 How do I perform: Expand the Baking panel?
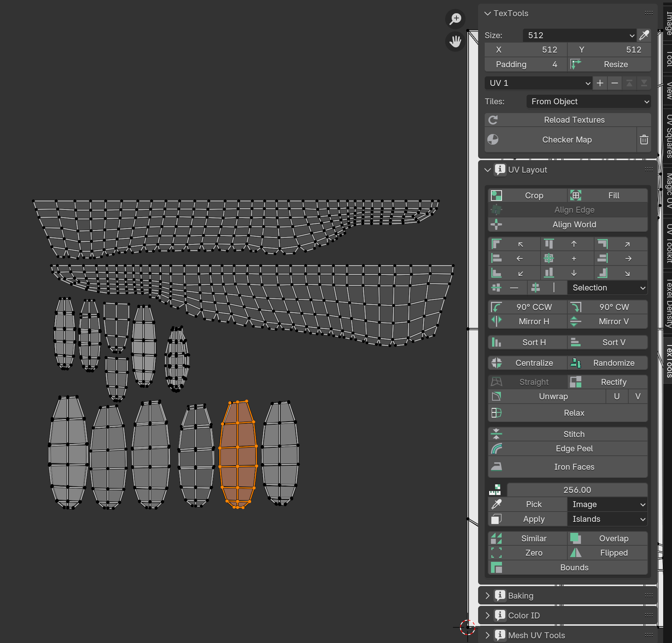[x=488, y=596]
